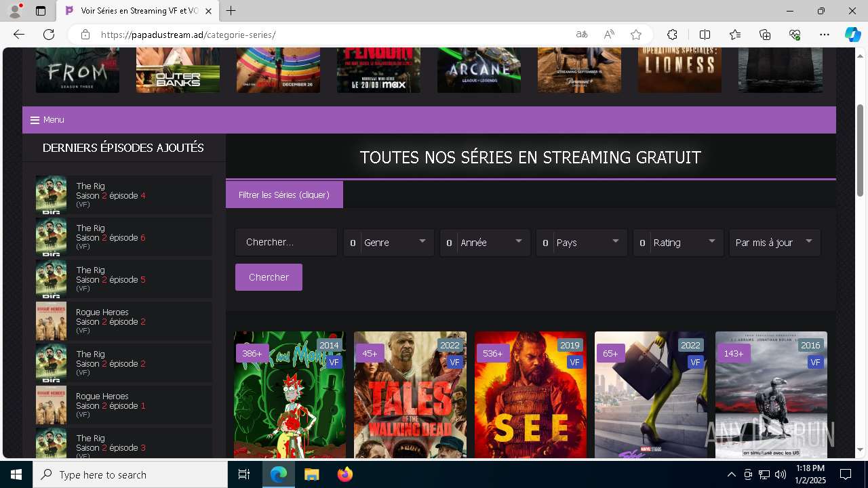Click the 2019 year badge on SEE

click(570, 346)
